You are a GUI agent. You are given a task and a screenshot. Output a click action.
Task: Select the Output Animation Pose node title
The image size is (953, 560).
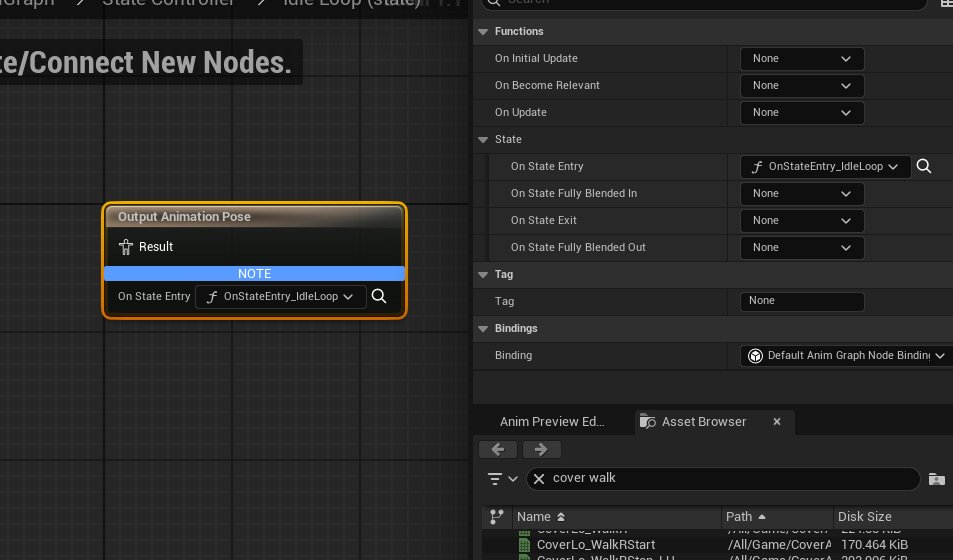click(184, 217)
